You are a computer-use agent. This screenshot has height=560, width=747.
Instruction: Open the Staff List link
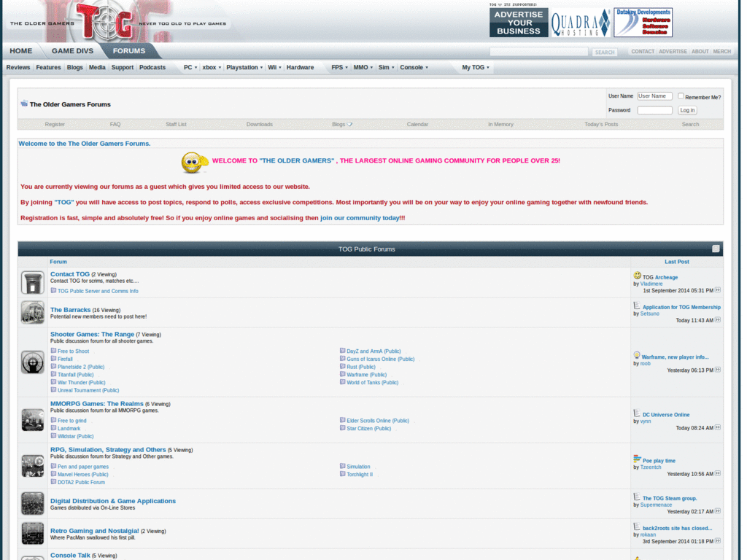click(176, 124)
